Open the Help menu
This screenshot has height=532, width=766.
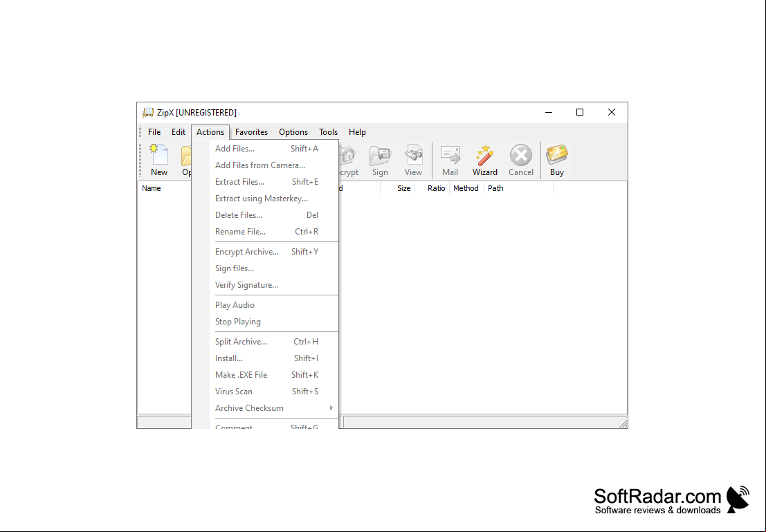357,132
